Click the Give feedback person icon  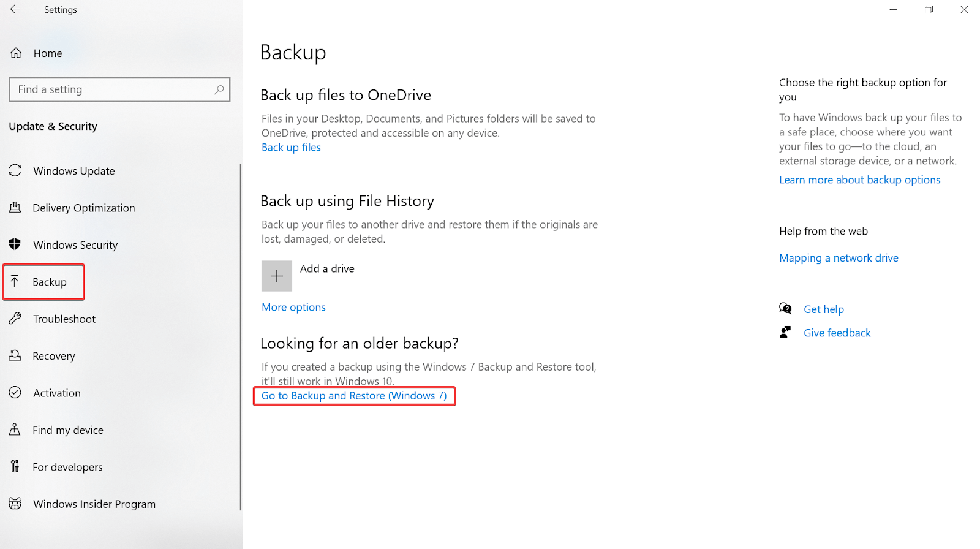(785, 332)
